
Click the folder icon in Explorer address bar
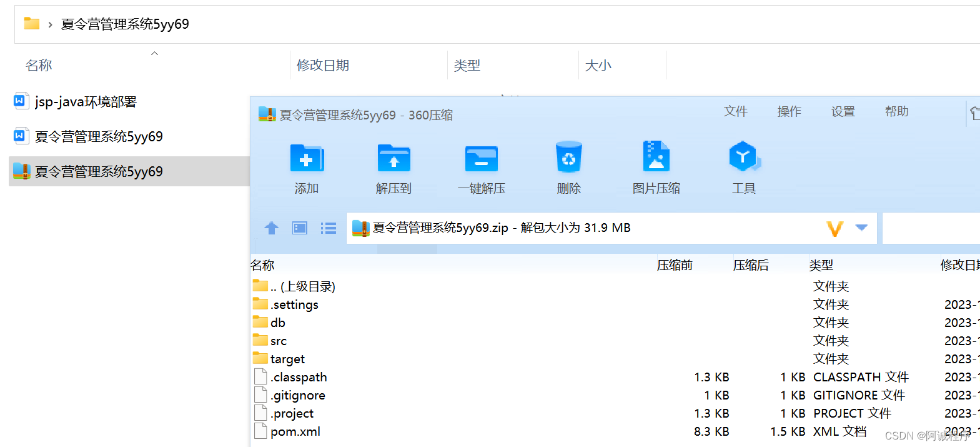(32, 23)
